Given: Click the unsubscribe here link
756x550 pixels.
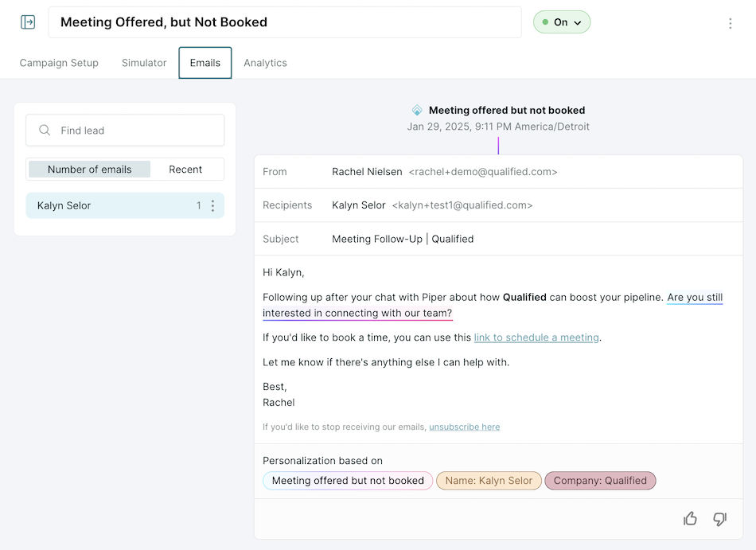Looking at the screenshot, I should coord(464,427).
